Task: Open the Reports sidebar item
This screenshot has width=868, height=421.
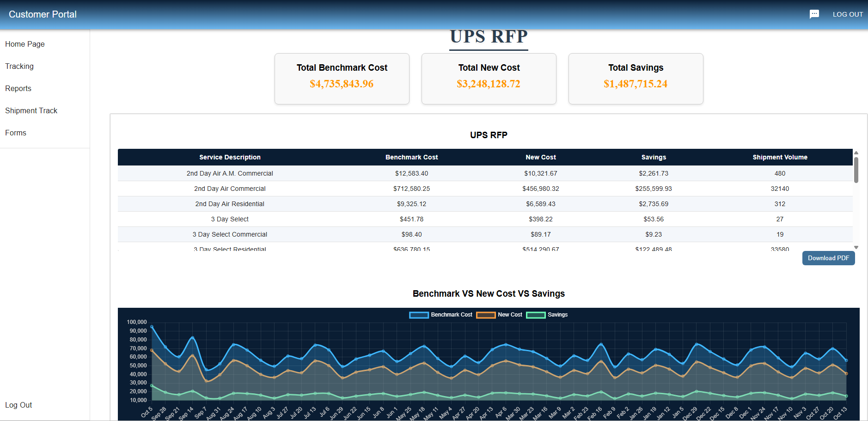Action: click(x=18, y=88)
